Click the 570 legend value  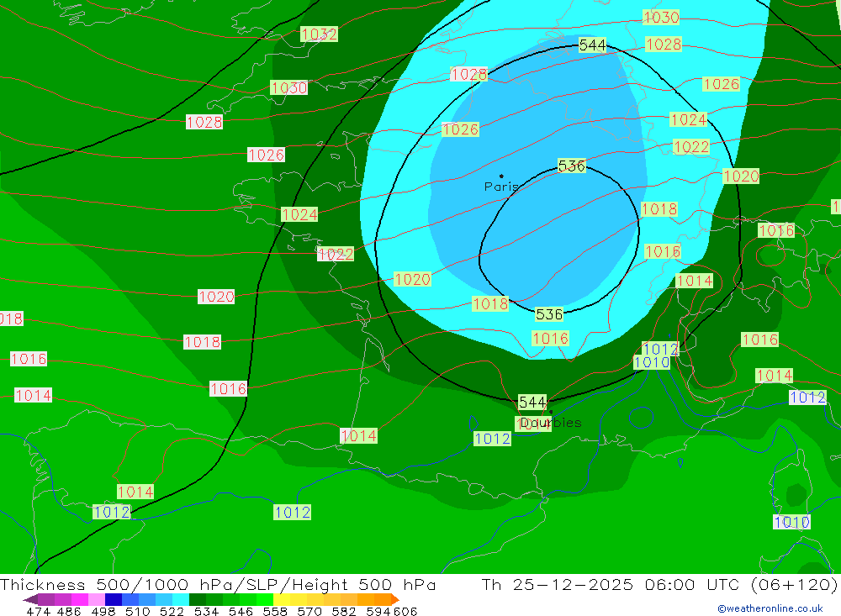point(309,611)
